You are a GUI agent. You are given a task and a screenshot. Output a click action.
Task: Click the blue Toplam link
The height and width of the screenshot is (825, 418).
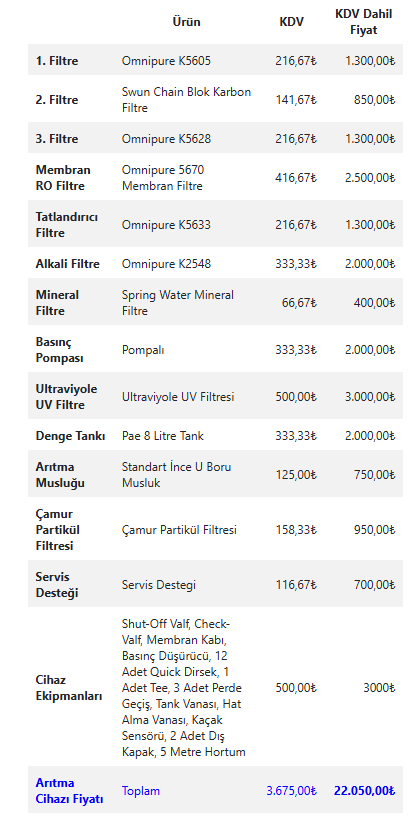tap(141, 791)
